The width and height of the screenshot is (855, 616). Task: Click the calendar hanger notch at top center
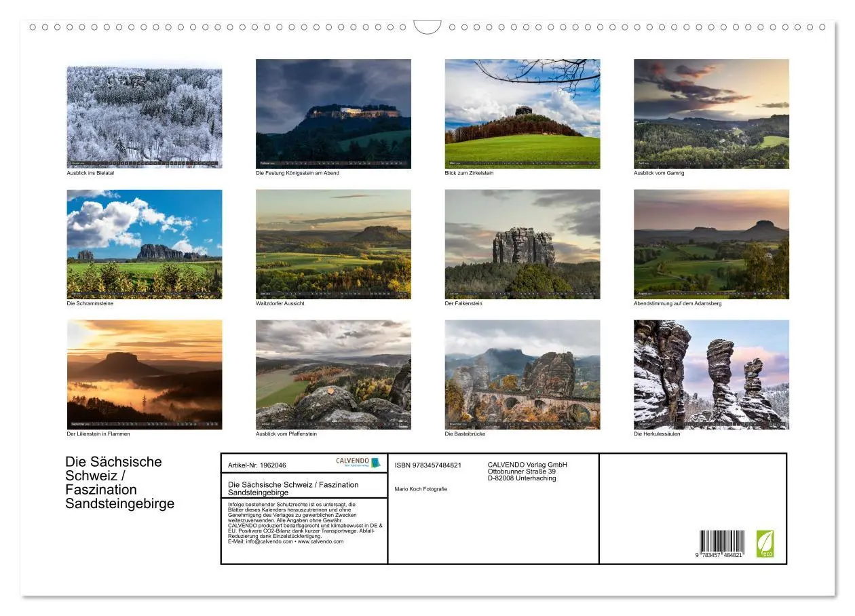[427, 27]
